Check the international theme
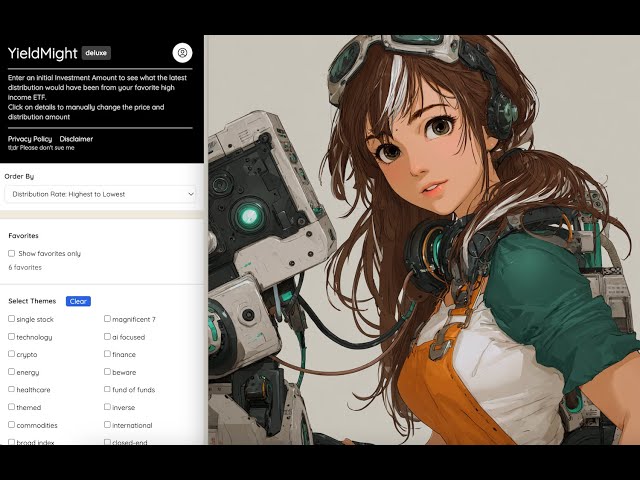640x480 pixels. (x=107, y=425)
